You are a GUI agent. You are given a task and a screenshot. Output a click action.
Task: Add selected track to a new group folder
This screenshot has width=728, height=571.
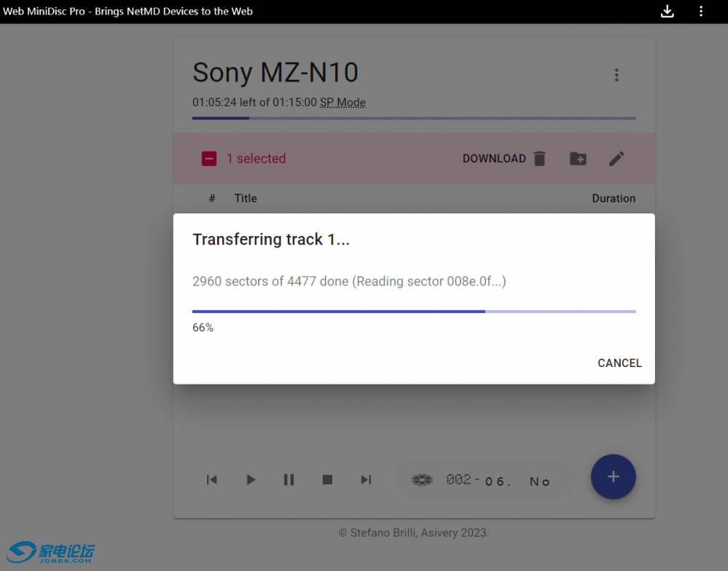578,159
